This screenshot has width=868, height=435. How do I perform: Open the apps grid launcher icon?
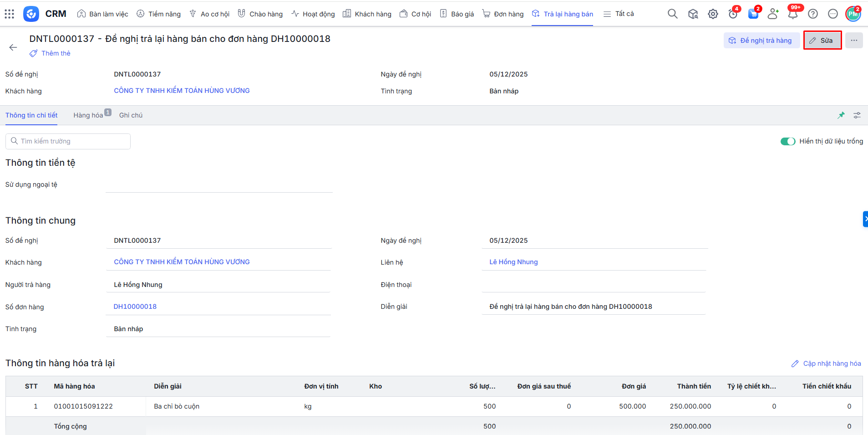[9, 14]
